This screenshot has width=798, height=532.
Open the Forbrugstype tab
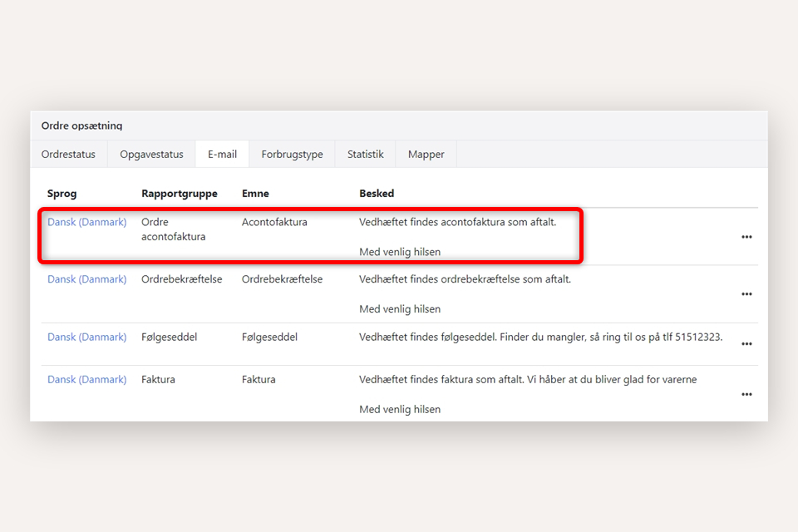pyautogui.click(x=292, y=154)
